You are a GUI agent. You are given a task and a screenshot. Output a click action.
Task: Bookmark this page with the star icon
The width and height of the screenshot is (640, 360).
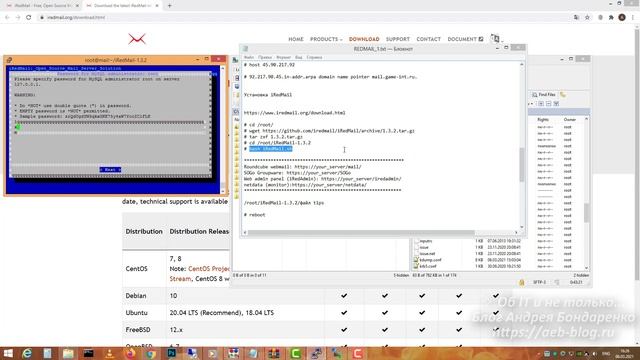click(587, 18)
